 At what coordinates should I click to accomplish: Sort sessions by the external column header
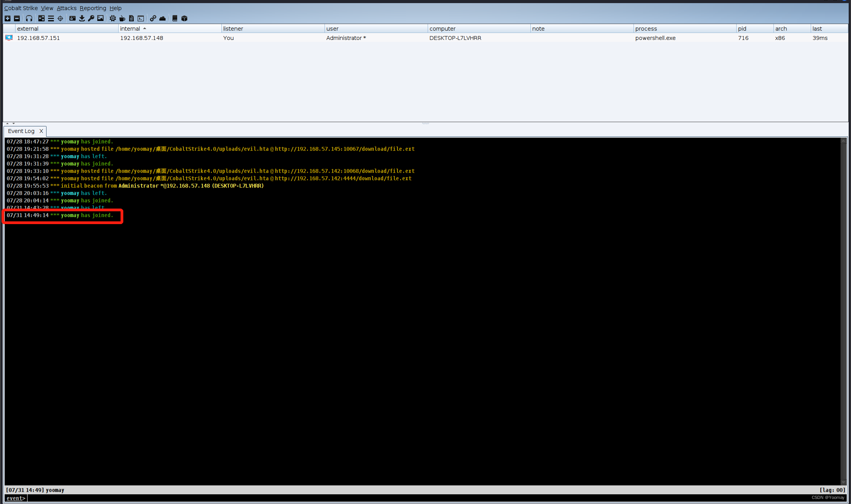click(67, 29)
